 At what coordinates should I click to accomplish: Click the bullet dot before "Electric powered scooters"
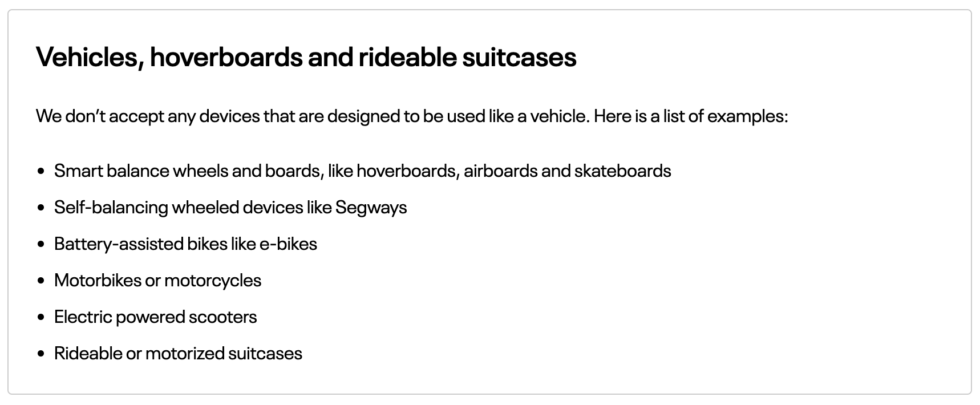(x=41, y=317)
